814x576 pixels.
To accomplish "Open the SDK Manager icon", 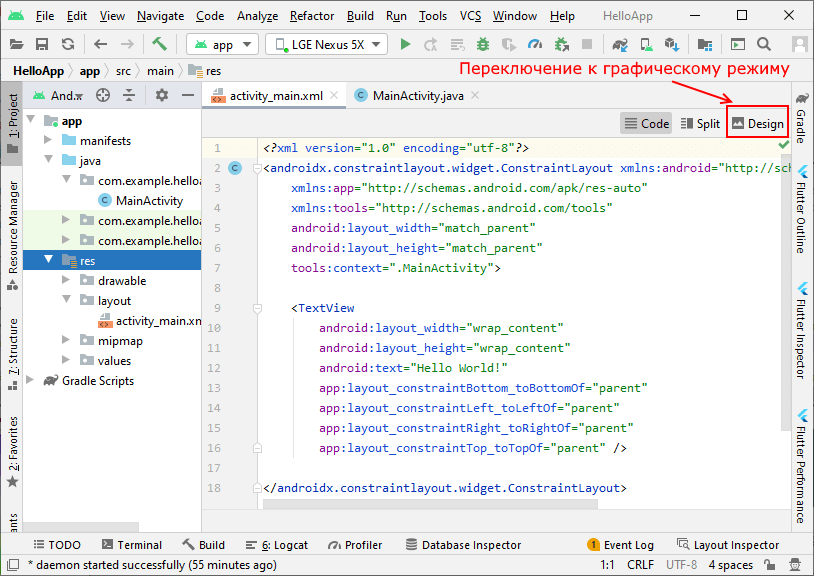I will (x=670, y=44).
